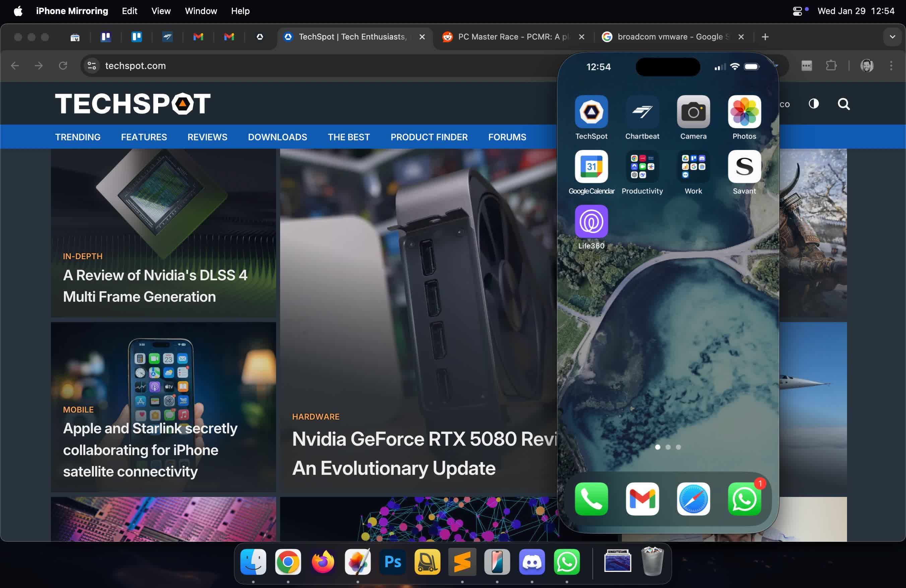Image resolution: width=906 pixels, height=588 pixels.
Task: Open the Apple menu
Action: [18, 11]
